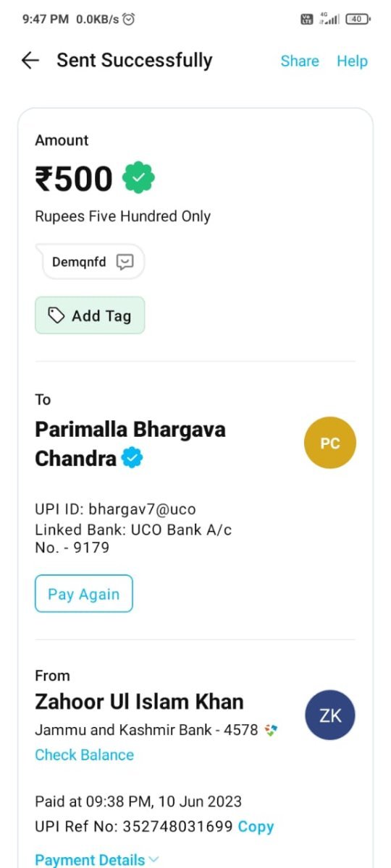Tap the back arrow icon
This screenshot has height=868, width=391.
[x=30, y=60]
